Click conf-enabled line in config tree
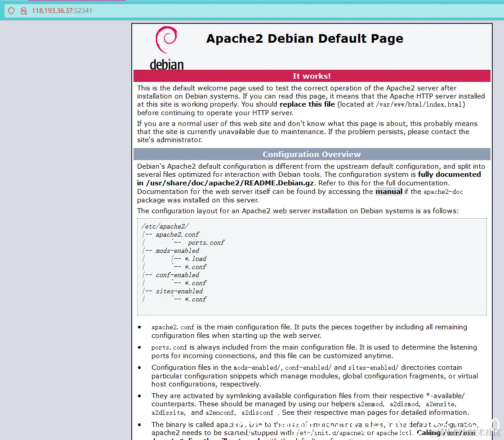This screenshot has width=504, height=440. (178, 275)
